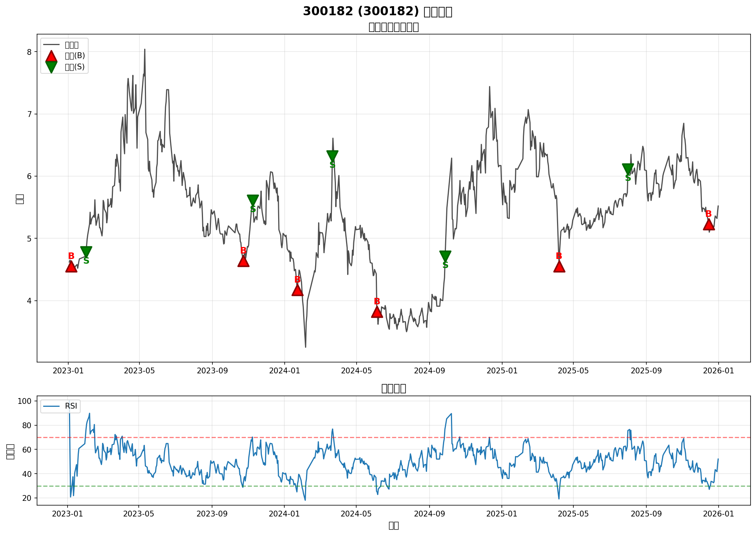This screenshot has width=756, height=535.
Task: Click the first buy marker near 2023-01
Action: [x=71, y=267]
